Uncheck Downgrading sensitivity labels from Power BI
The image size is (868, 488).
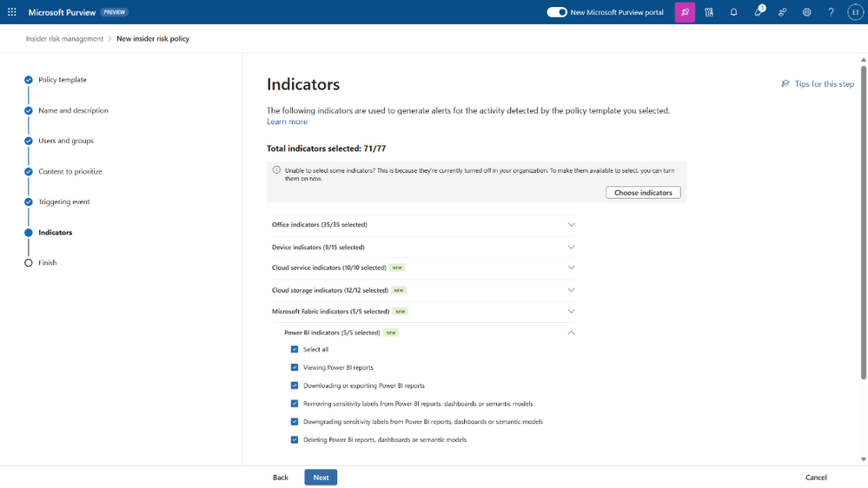tap(295, 422)
